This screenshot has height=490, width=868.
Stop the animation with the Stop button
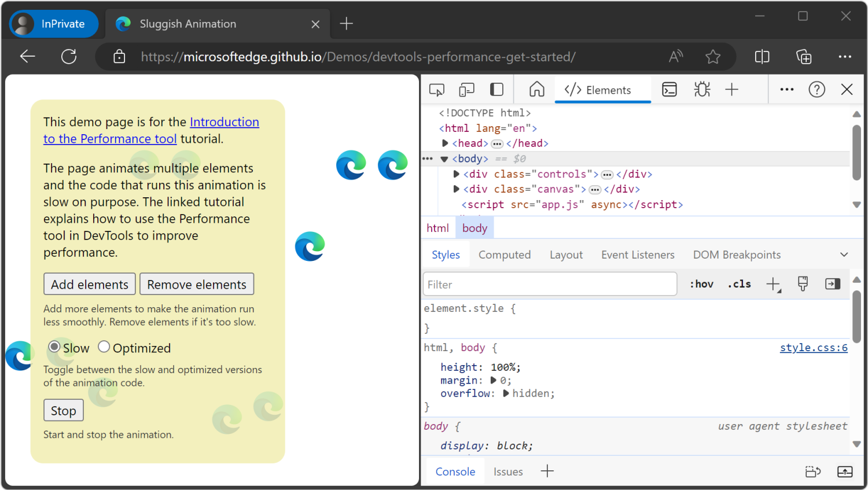tap(64, 410)
